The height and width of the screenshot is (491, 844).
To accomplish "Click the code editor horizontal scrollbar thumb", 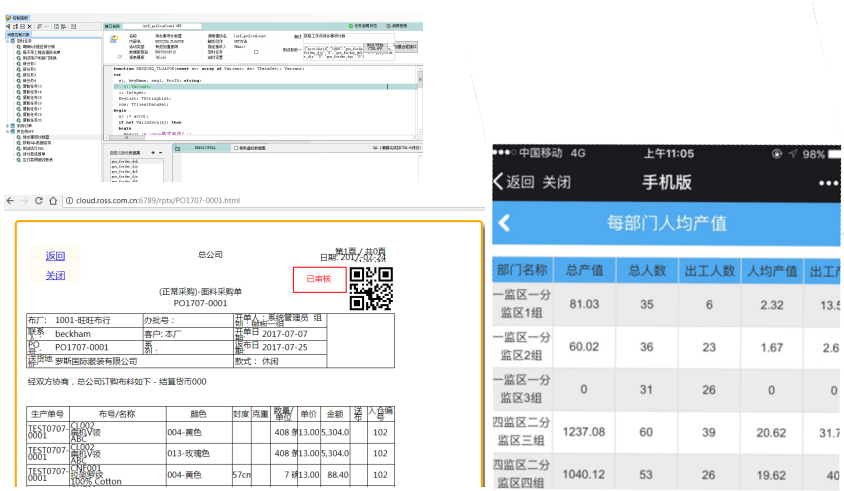I will 127,138.
